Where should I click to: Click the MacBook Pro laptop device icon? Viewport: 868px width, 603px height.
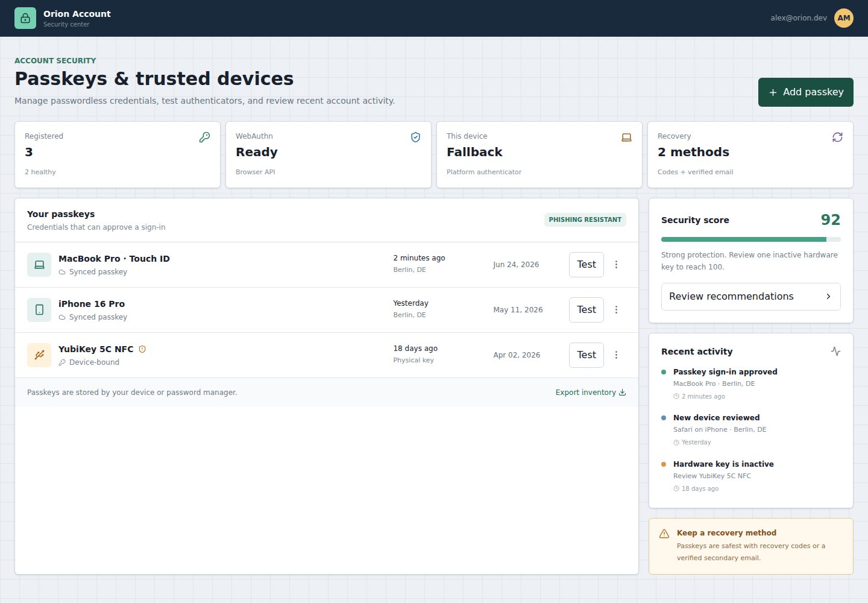coord(39,265)
